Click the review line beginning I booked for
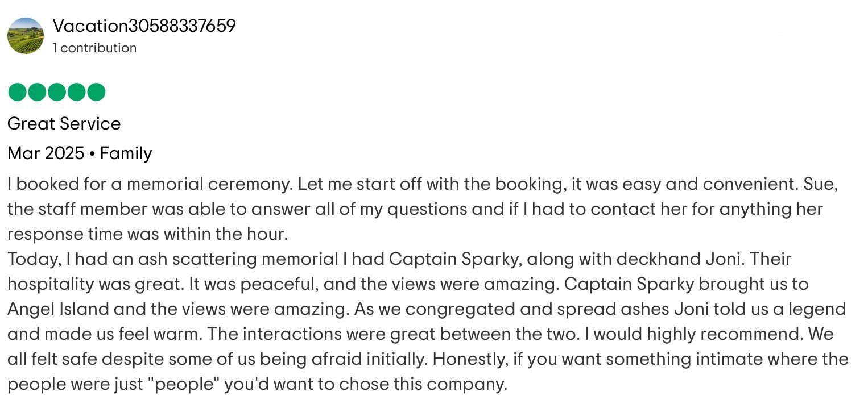 point(423,184)
